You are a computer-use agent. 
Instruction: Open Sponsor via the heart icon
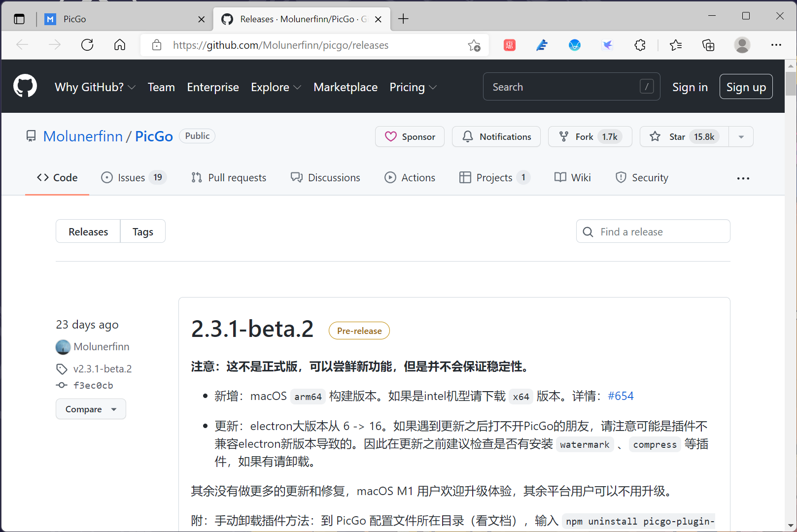click(391, 136)
